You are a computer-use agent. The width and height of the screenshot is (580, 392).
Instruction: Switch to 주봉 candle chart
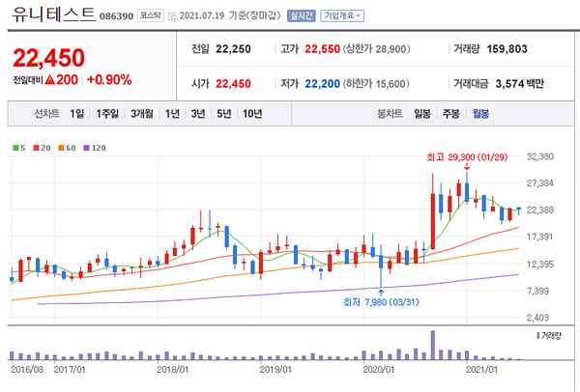(451, 113)
